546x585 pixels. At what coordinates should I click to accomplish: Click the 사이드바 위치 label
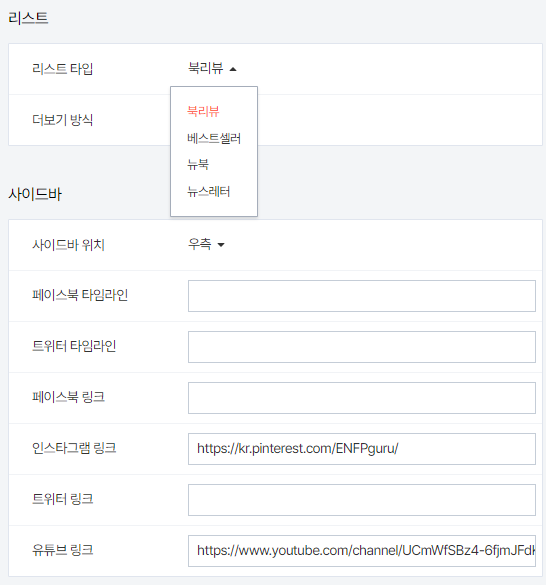(68, 245)
